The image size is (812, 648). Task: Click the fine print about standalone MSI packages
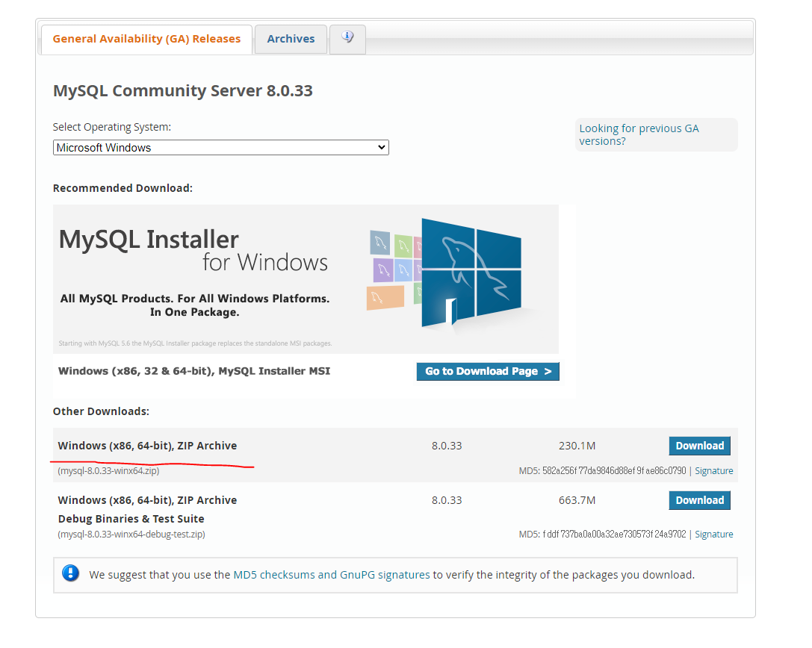click(195, 343)
